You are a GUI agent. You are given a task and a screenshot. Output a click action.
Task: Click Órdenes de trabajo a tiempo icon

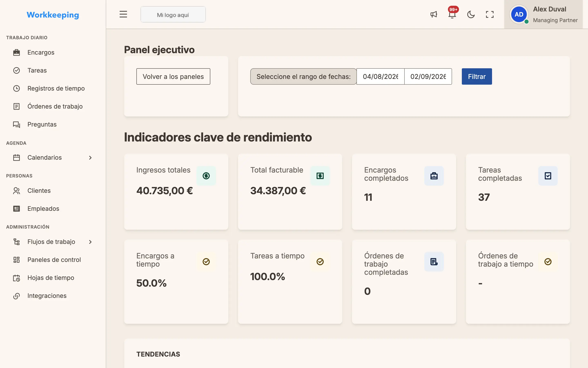click(548, 262)
